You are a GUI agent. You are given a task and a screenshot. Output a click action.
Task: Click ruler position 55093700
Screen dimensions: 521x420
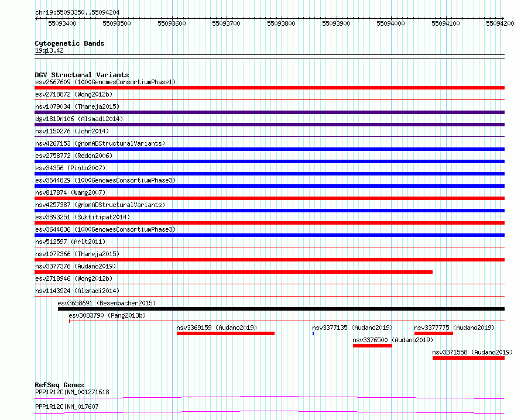coord(226,23)
